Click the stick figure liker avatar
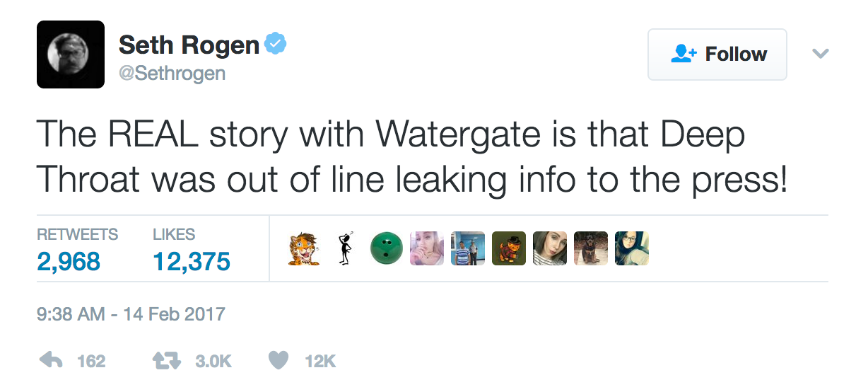 [345, 248]
